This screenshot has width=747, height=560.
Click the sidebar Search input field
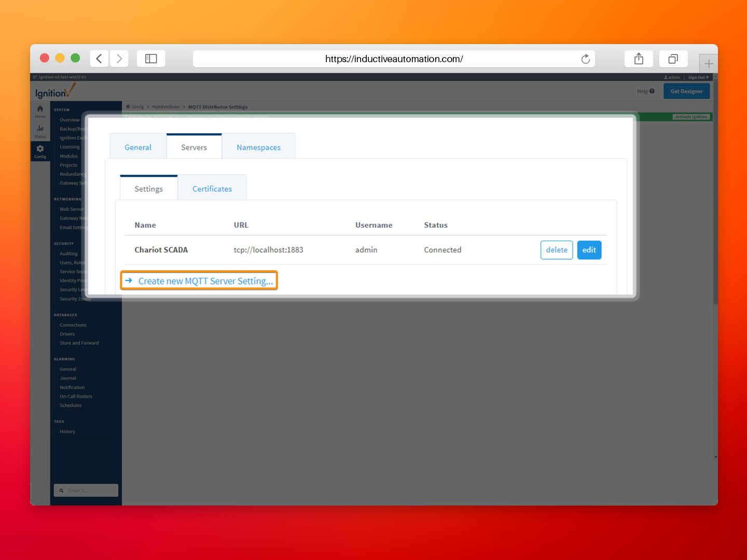point(86,490)
